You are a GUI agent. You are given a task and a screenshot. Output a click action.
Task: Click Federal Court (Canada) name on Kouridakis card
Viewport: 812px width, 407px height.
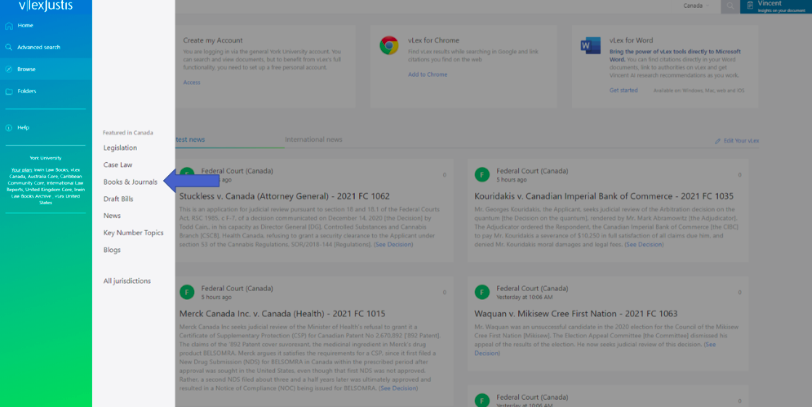532,171
